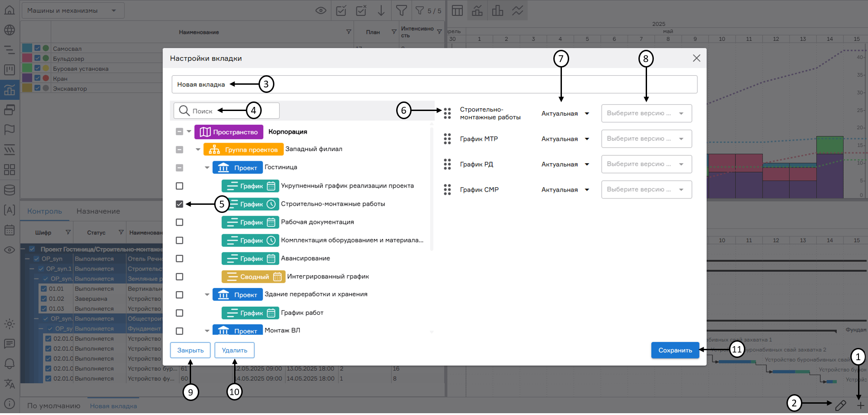Click the Сохранить button
Screen dimensions: 868x415
[x=675, y=350]
